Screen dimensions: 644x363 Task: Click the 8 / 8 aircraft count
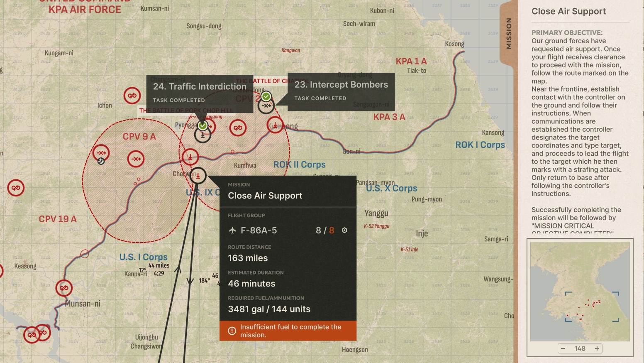pos(325,230)
